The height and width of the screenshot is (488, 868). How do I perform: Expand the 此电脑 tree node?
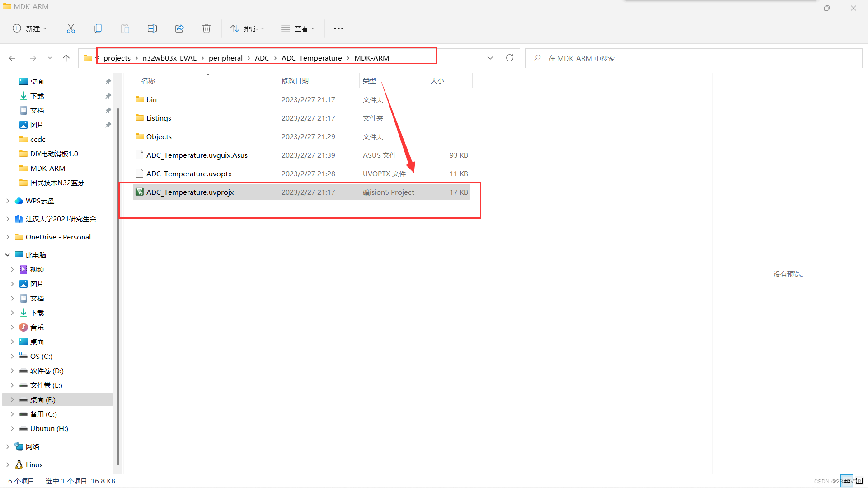click(x=7, y=254)
